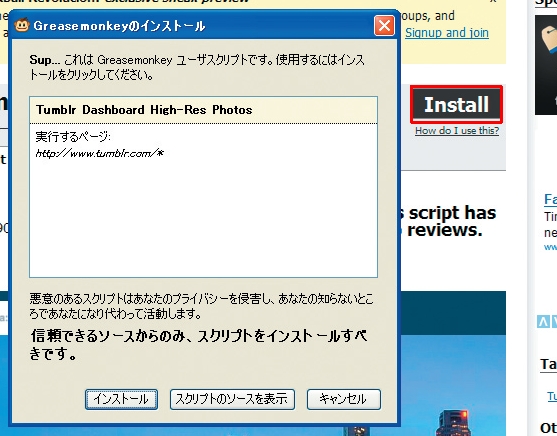Screen dimensions: 557x436
Task: Follow the "Signup and join" link
Action: [447, 33]
